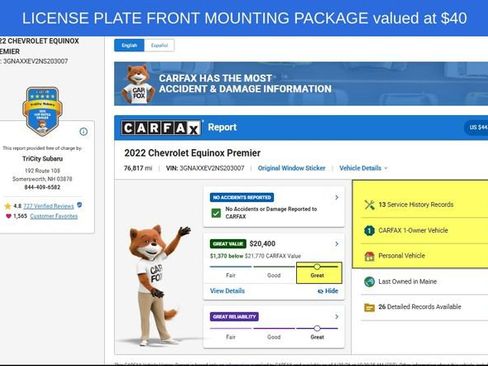The image size is (488, 366).
Task: Click the CARFAX logo in report header
Action: (161, 128)
